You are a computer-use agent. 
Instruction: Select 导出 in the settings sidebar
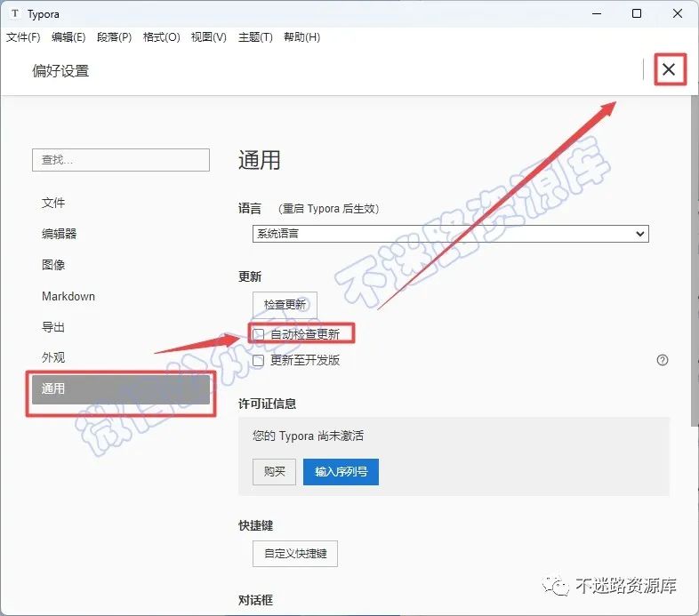point(121,327)
